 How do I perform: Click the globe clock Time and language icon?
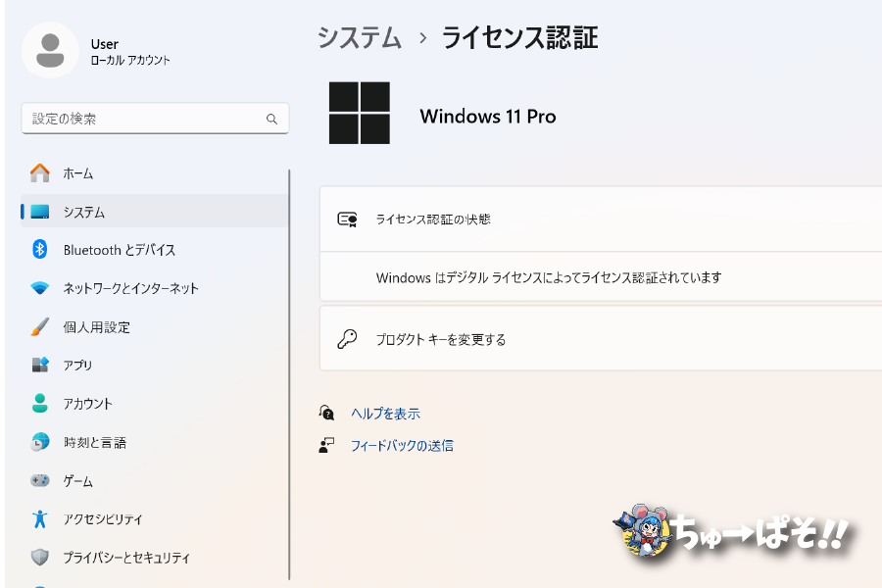[40, 442]
